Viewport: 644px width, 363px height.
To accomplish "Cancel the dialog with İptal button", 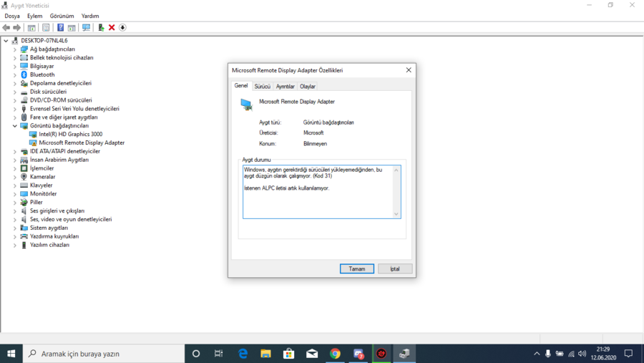I will pyautogui.click(x=395, y=268).
